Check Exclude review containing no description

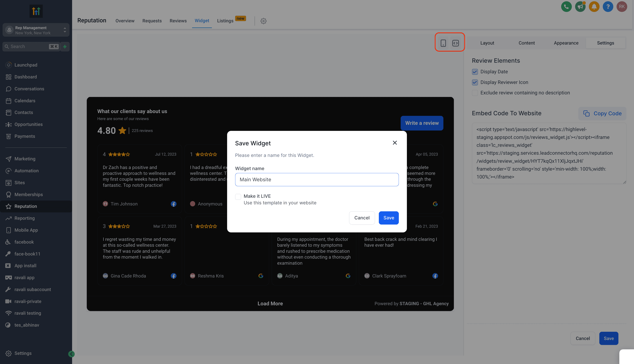coord(475,93)
